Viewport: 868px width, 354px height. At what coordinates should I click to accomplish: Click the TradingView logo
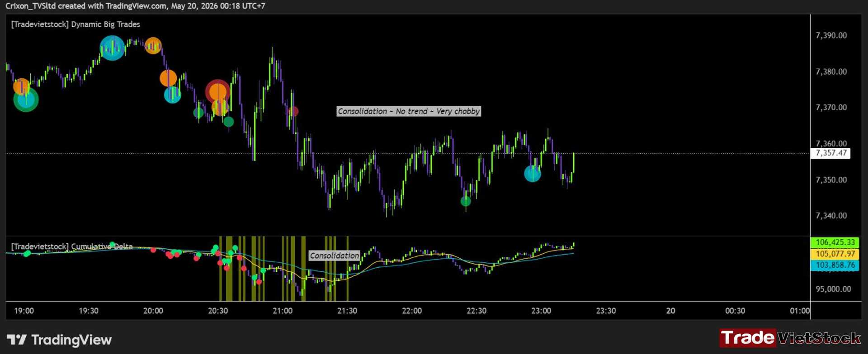point(59,340)
